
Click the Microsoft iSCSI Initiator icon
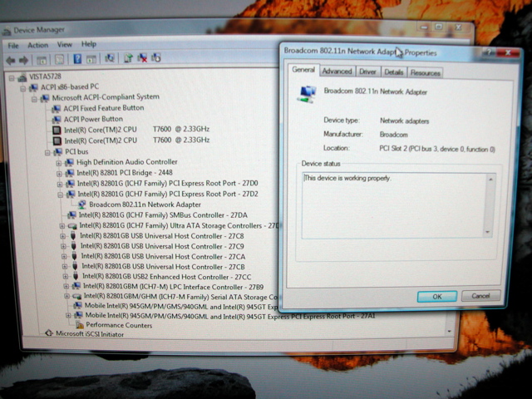[x=49, y=333]
